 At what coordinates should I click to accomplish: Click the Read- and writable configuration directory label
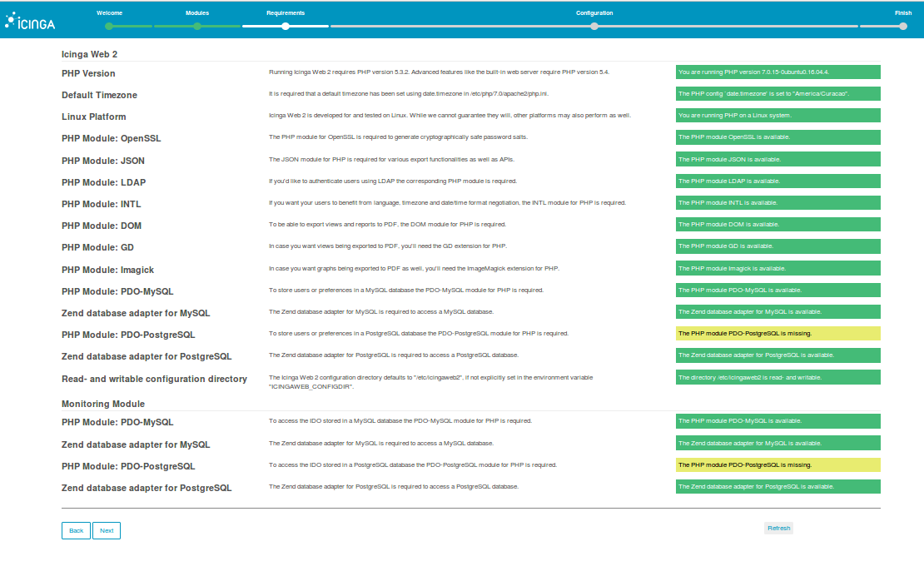154,379
